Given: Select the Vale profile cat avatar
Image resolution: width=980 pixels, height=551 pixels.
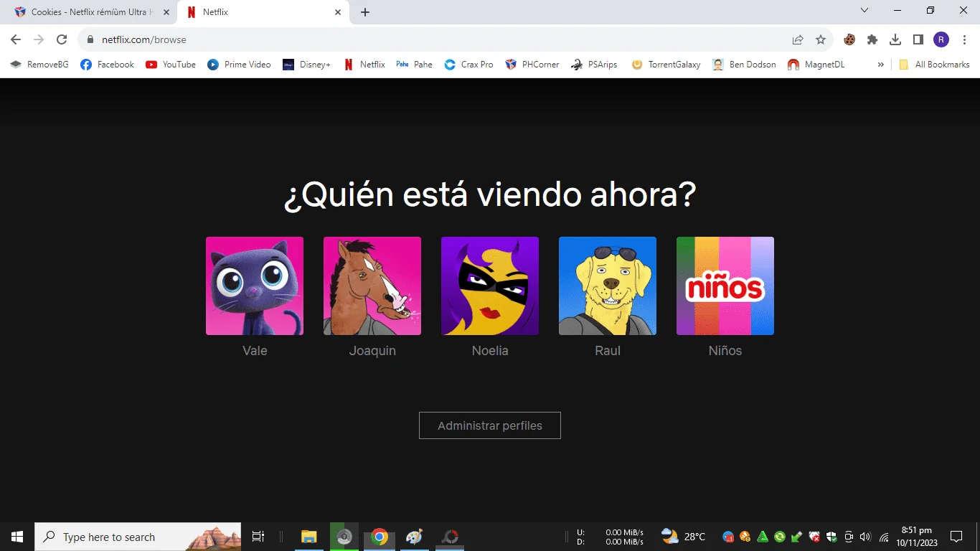Looking at the screenshot, I should pos(255,286).
